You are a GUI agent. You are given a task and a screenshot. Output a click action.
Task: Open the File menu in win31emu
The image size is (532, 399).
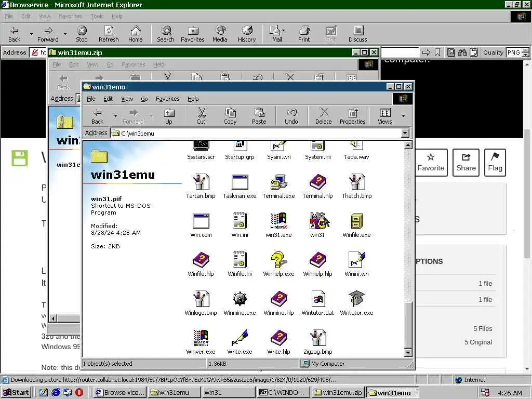coord(91,99)
